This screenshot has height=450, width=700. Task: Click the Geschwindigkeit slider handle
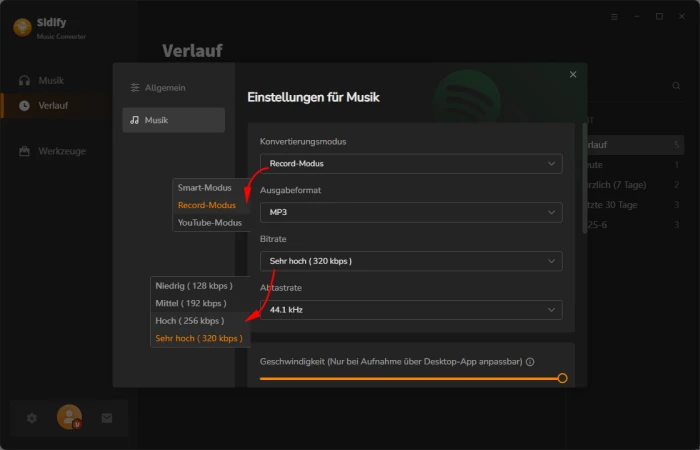coord(562,378)
